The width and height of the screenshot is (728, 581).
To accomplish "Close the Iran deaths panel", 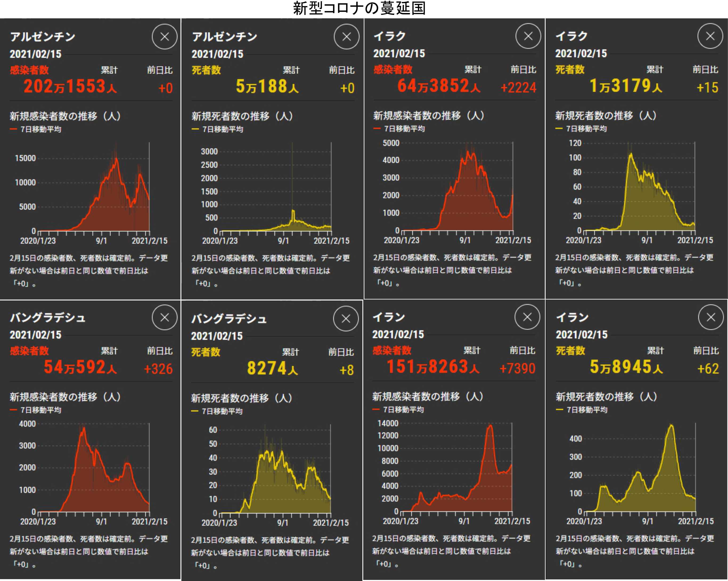I will pos(711,317).
